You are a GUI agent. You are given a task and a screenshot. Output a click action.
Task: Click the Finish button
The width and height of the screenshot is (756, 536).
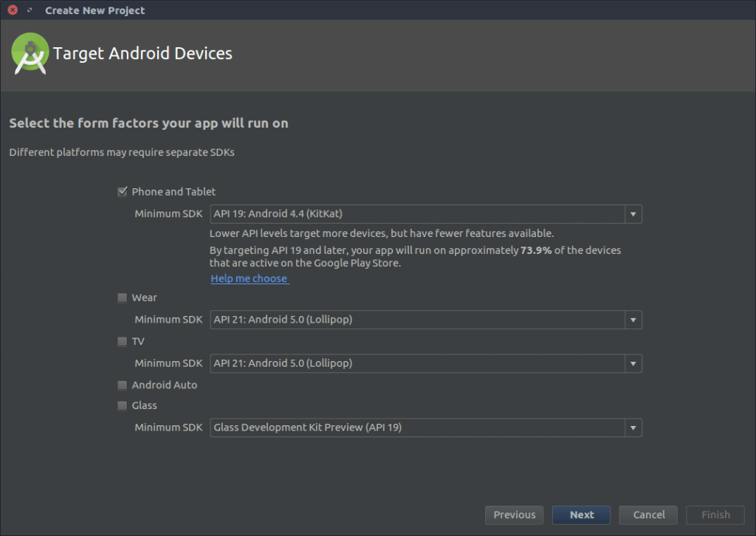coord(715,515)
